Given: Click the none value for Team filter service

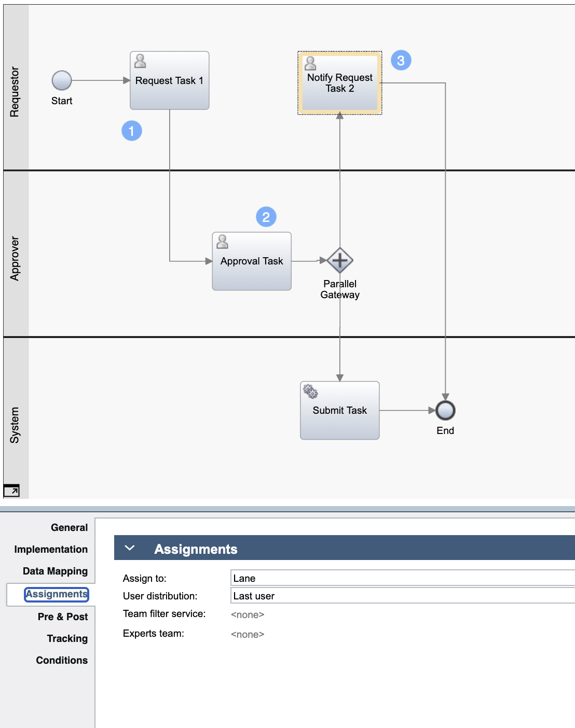Looking at the screenshot, I should (248, 614).
